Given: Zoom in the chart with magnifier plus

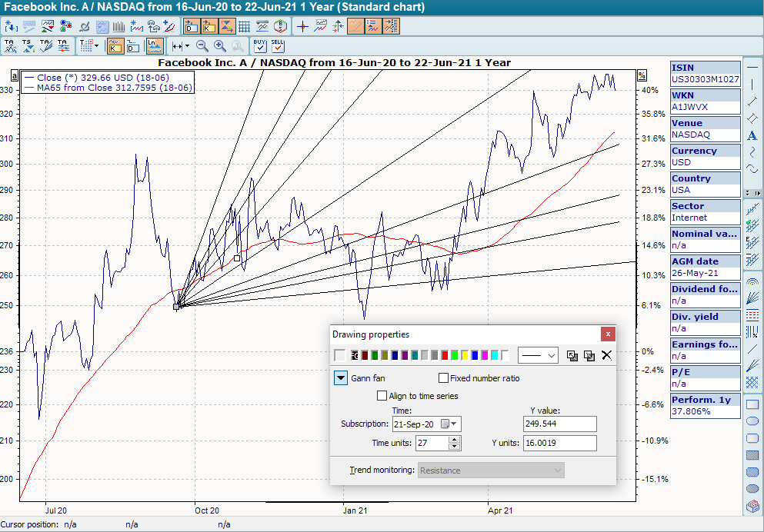Looking at the screenshot, I should click(220, 46).
